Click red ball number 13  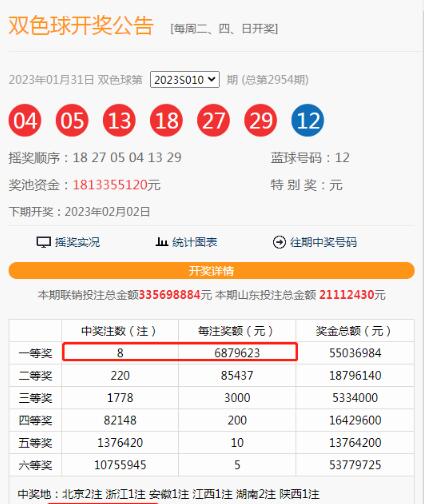coord(119,120)
